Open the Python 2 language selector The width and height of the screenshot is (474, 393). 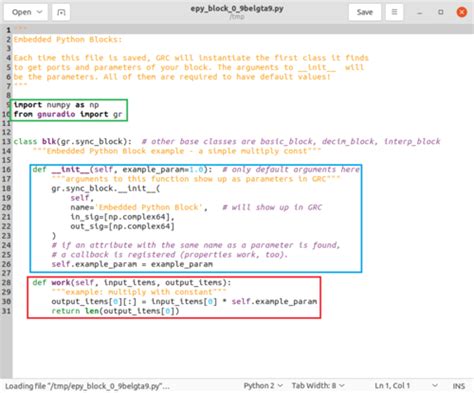tap(263, 386)
